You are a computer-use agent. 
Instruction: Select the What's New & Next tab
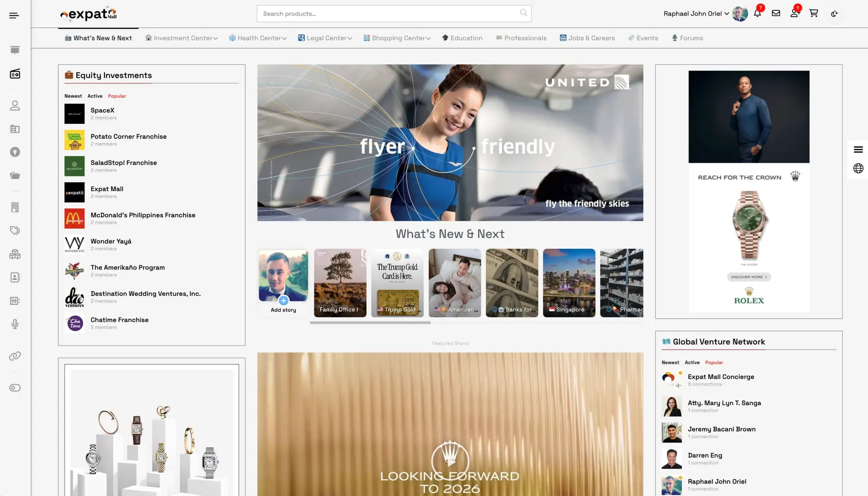coord(98,38)
